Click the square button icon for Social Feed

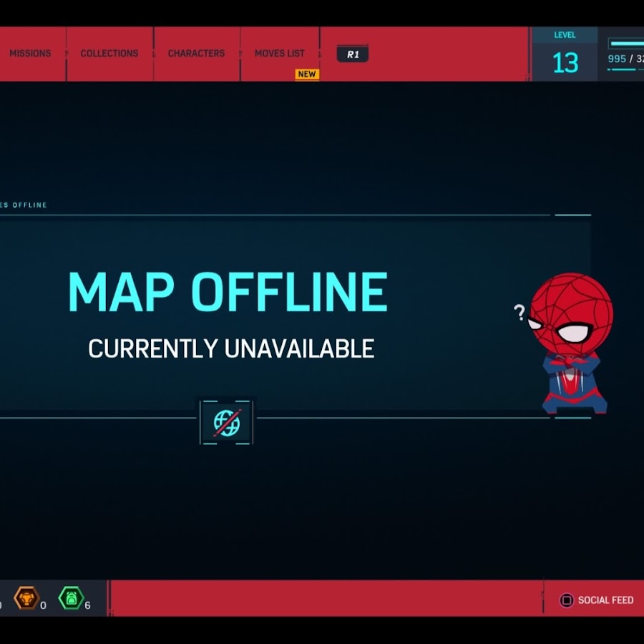(567, 600)
